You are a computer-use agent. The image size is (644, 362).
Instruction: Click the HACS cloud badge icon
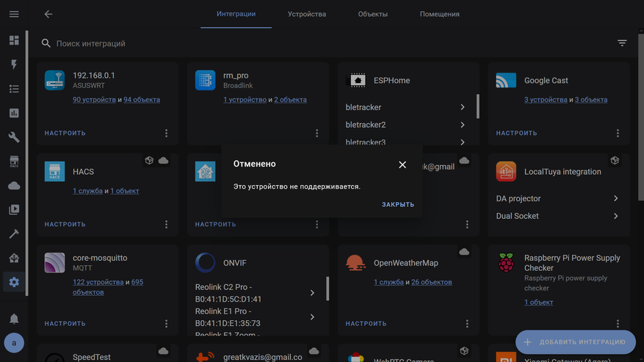pyautogui.click(x=164, y=161)
